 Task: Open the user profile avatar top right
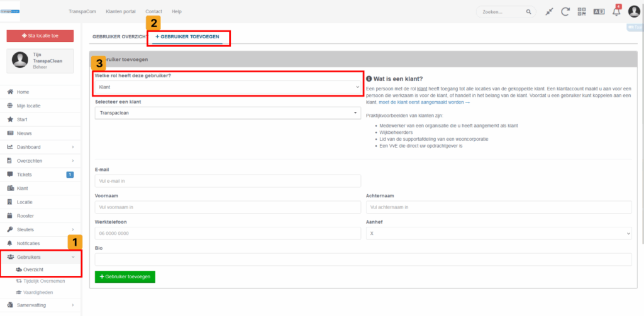coord(634,12)
